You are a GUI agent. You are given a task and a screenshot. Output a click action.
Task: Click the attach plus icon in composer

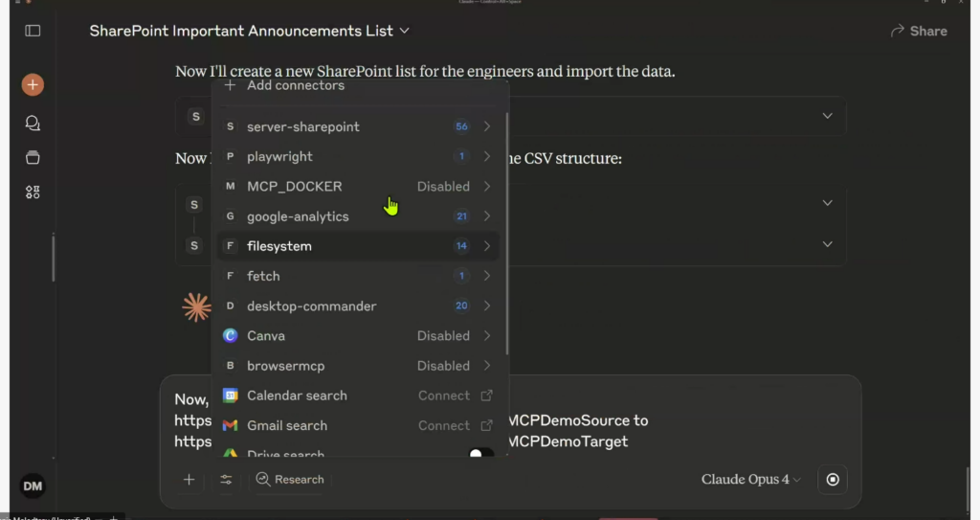point(189,480)
